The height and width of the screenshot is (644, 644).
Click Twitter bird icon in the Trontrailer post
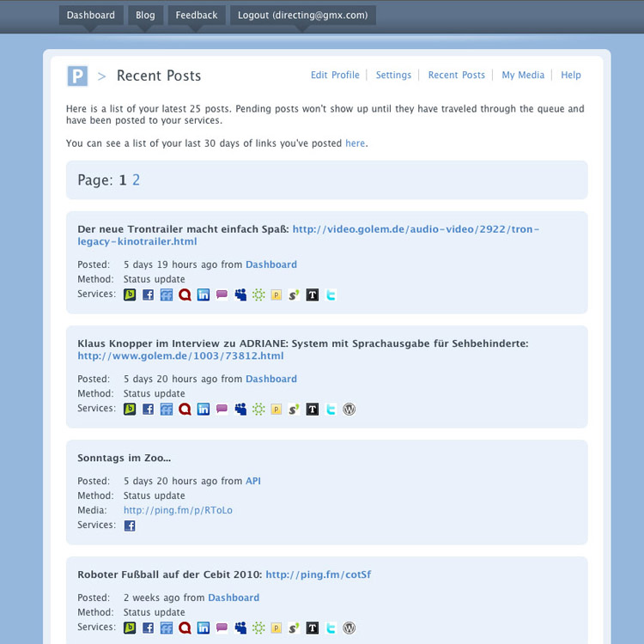point(331,295)
